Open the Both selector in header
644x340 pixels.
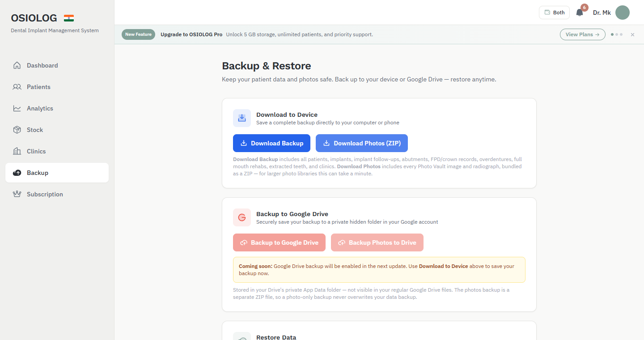554,13
